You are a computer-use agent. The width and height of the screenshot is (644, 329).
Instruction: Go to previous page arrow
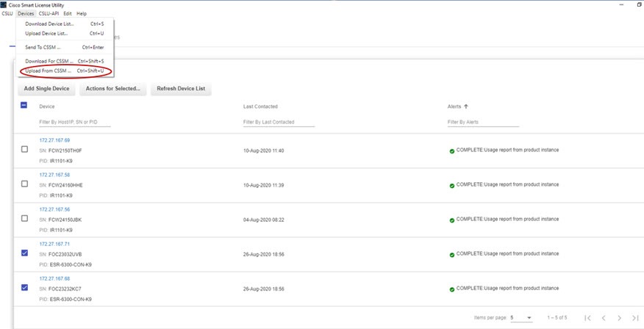[x=603, y=317]
